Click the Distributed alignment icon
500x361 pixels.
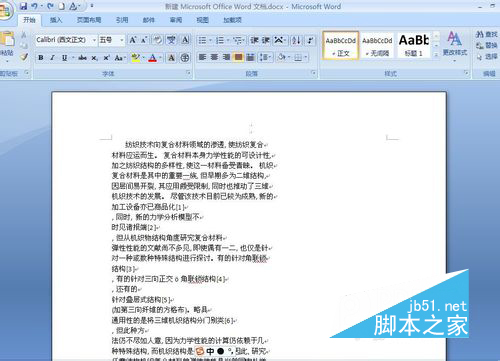pyautogui.click(x=250, y=57)
